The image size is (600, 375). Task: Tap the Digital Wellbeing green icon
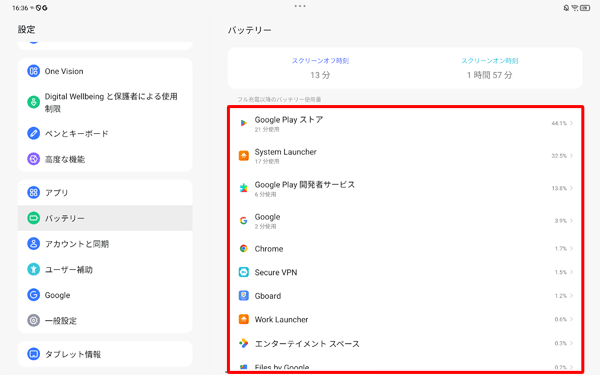coord(33,102)
